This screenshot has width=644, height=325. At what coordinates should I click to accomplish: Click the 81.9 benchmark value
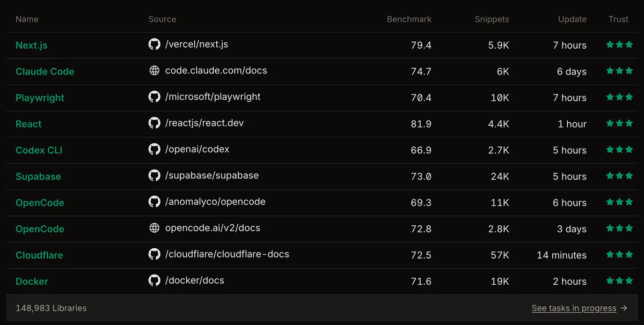coord(421,124)
